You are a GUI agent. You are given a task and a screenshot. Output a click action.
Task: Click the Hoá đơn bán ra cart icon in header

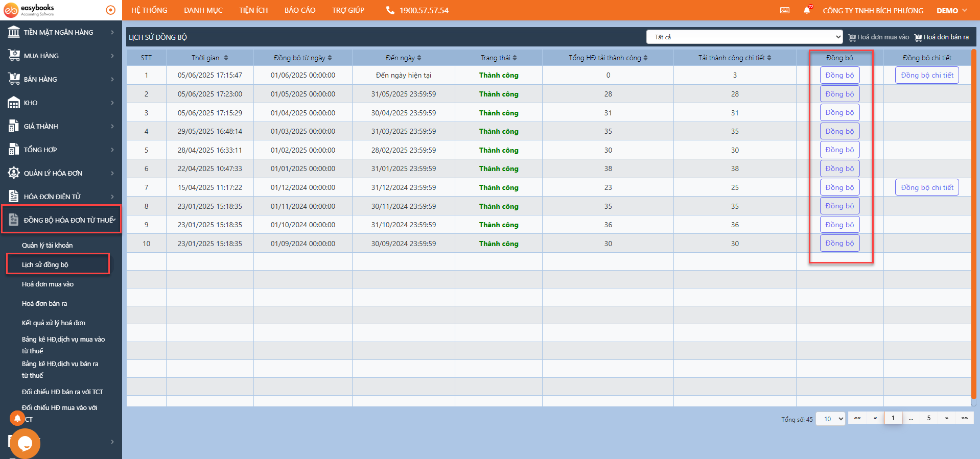(918, 37)
